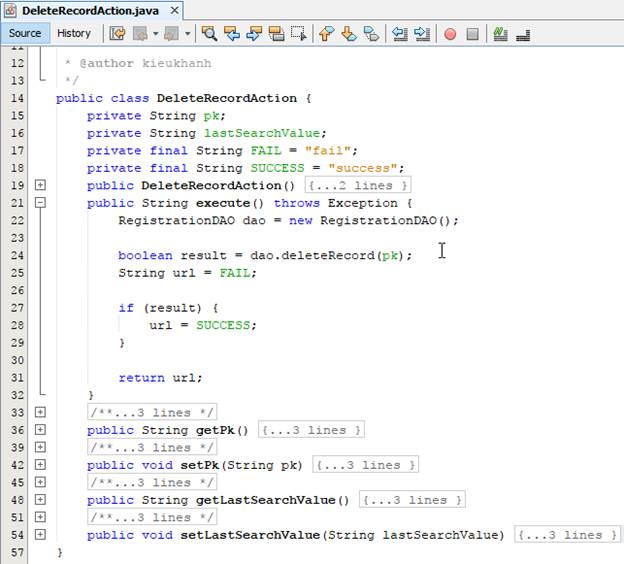Collapse the execute() method fold at line 21
624x564 pixels.
click(x=40, y=203)
